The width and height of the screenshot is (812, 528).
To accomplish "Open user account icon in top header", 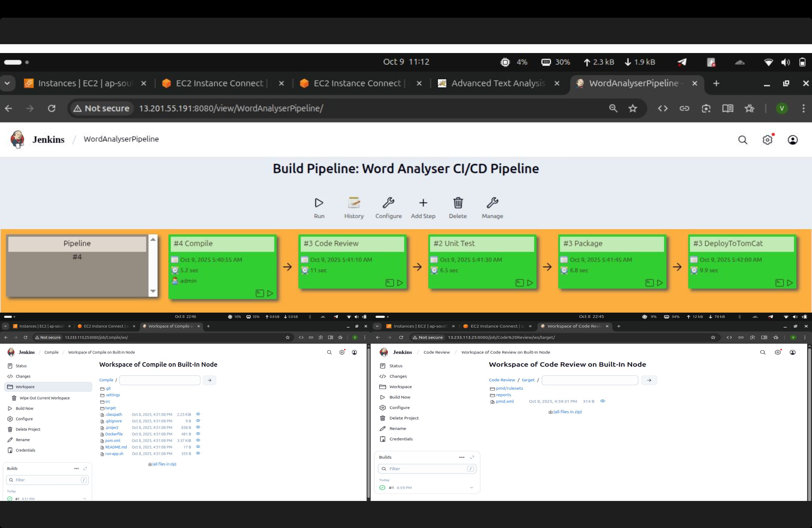I will 793,140.
